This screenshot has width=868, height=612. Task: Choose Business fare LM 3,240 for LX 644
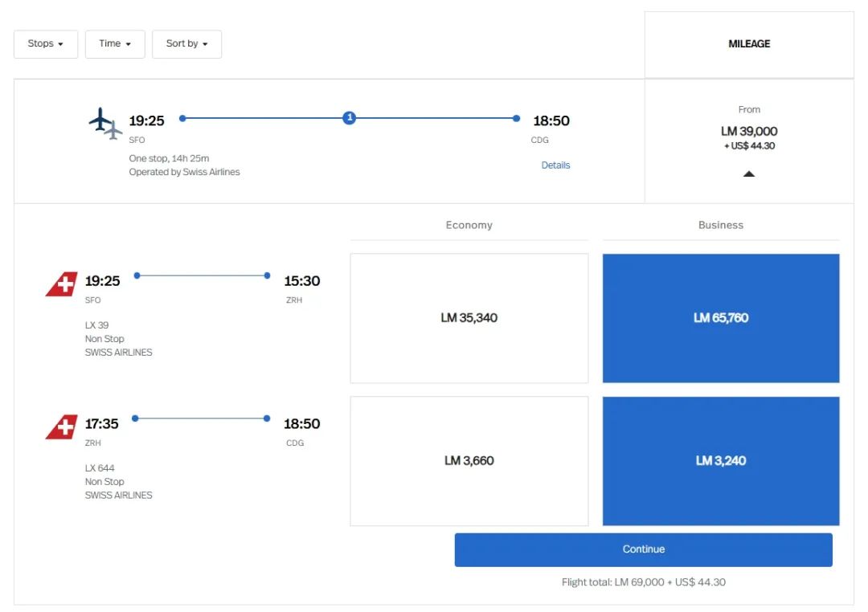click(721, 461)
